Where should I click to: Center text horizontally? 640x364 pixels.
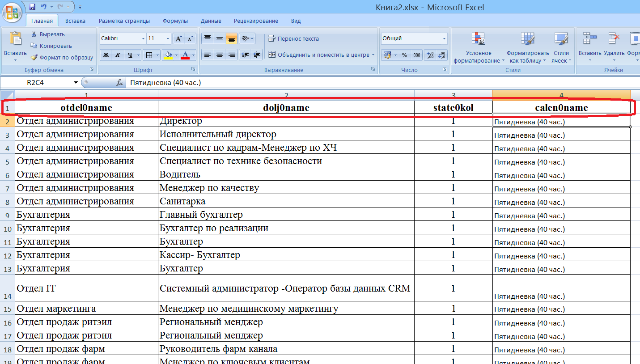coord(220,55)
